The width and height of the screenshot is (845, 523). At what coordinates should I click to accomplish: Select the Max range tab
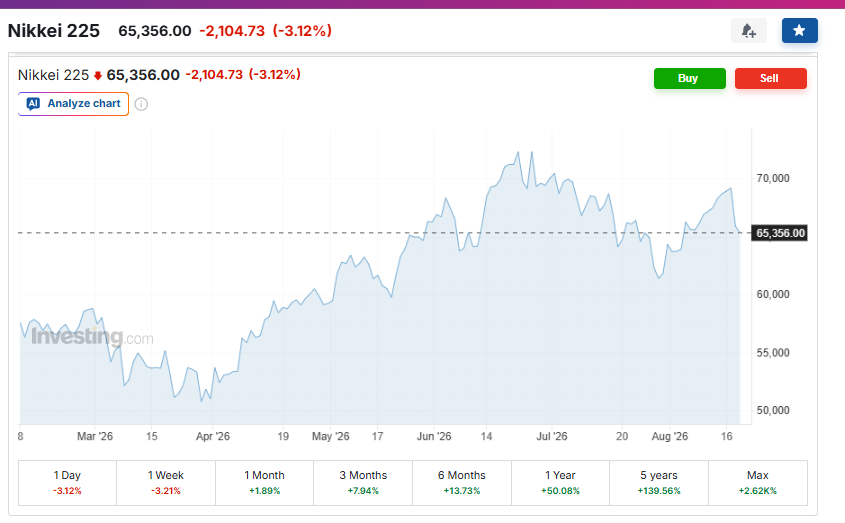pyautogui.click(x=758, y=483)
